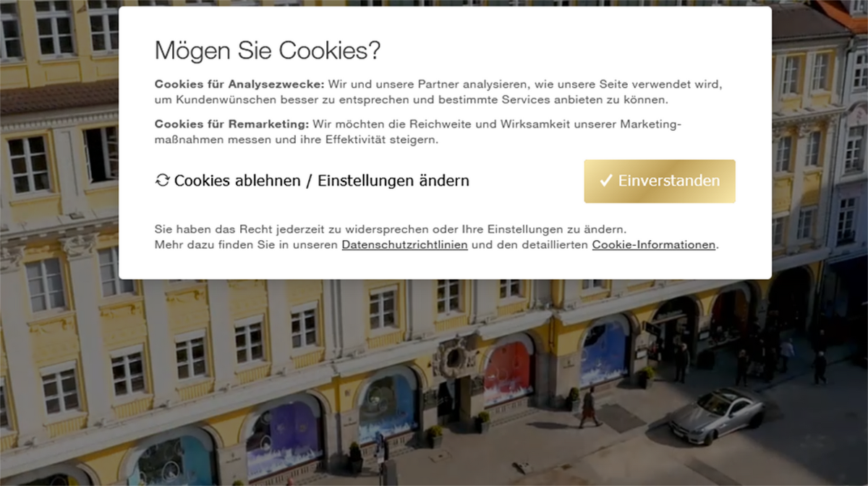Click the pedestrian walking near the entrance

tap(590, 407)
